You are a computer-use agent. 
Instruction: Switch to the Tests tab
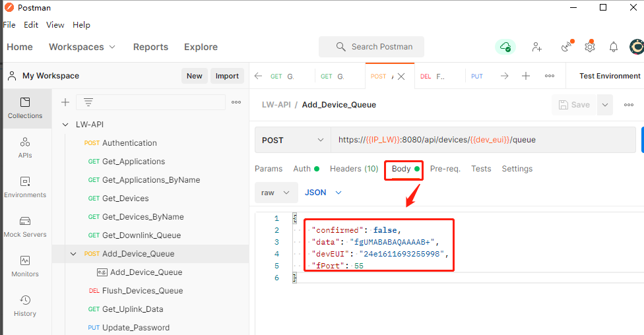click(x=481, y=169)
